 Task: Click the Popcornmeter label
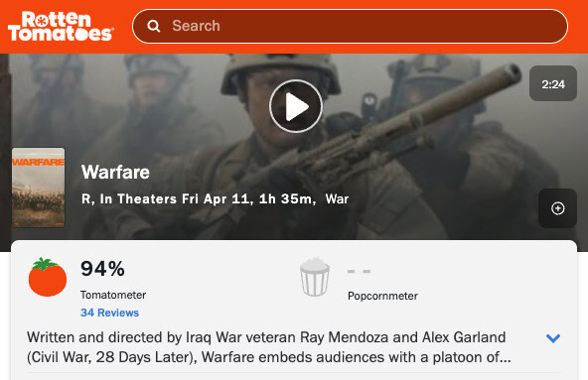382,296
